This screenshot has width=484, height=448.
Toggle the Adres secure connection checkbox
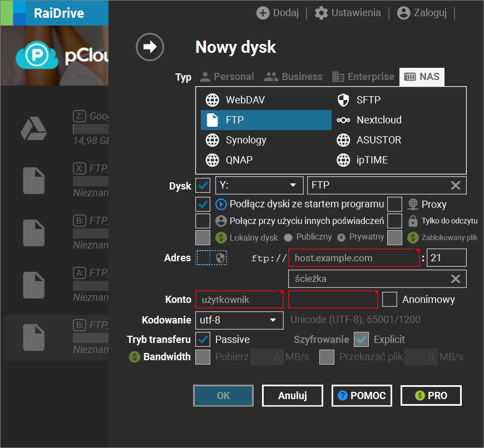(x=204, y=258)
